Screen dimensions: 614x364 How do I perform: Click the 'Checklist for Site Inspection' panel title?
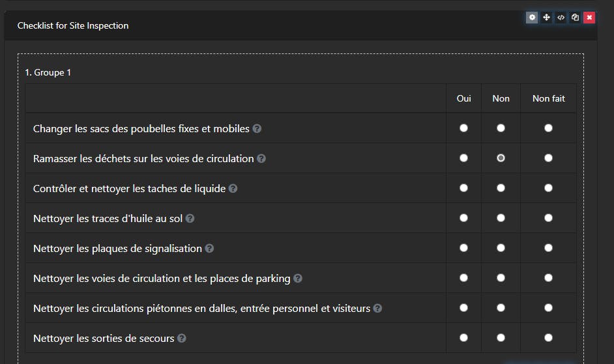pos(73,26)
